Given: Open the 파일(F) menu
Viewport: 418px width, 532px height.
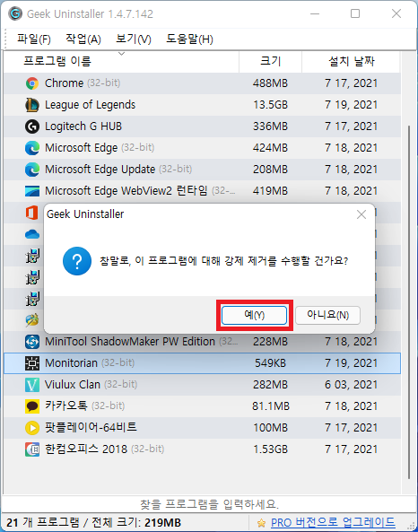Looking at the screenshot, I should [34, 39].
